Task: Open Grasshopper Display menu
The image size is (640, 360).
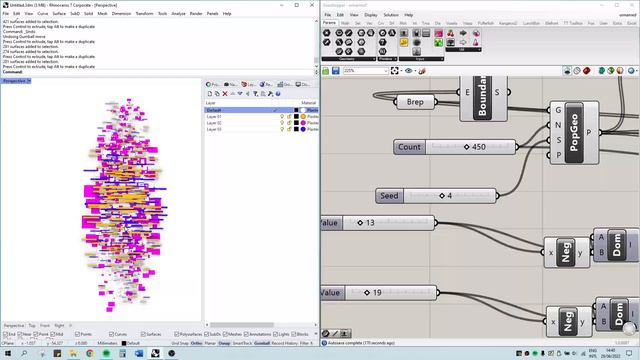Action: click(371, 15)
